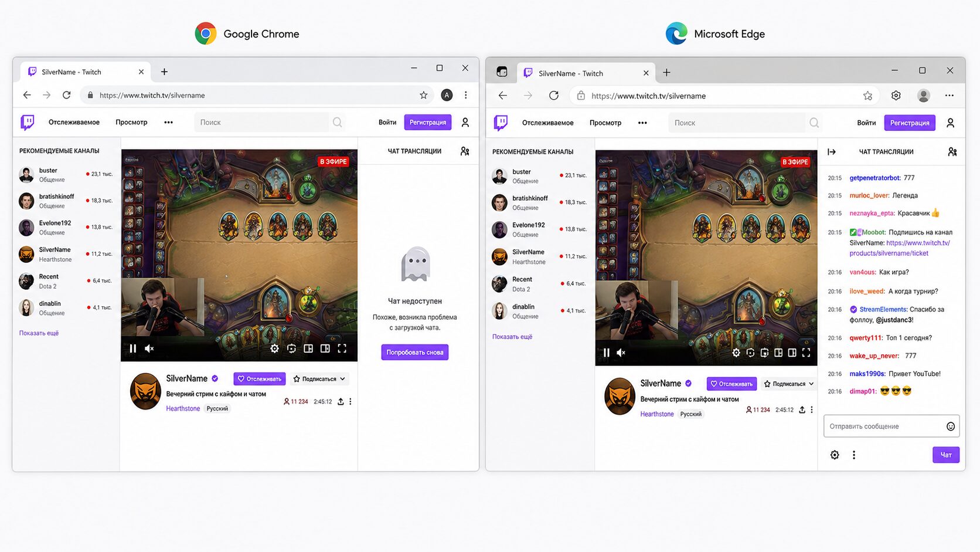
Task: Open the three-dots nav menu in Edge Twitch
Action: (x=642, y=123)
